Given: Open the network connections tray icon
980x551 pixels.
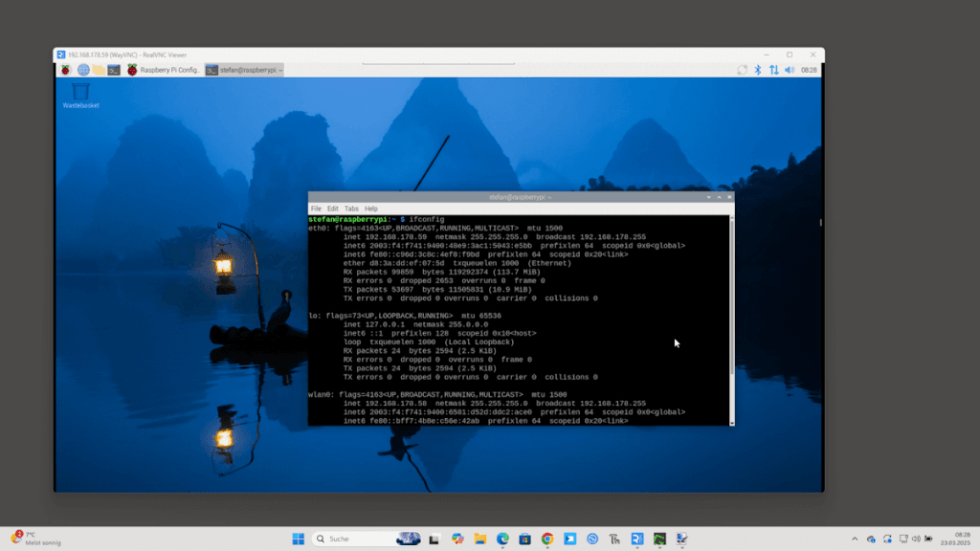Looking at the screenshot, I should (772, 70).
